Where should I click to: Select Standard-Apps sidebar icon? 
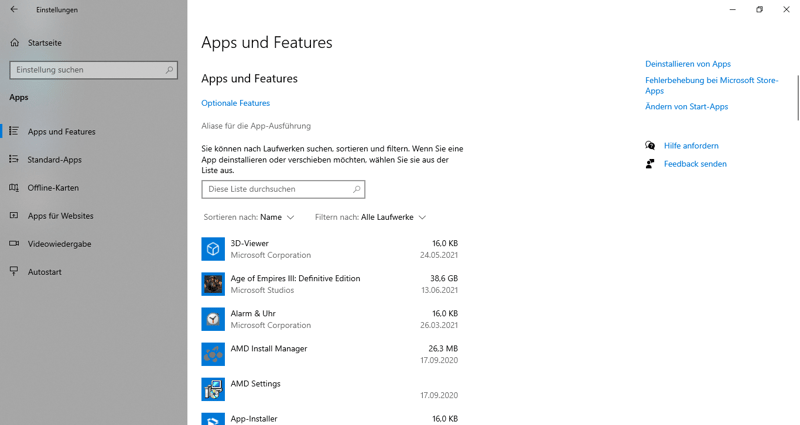point(14,159)
